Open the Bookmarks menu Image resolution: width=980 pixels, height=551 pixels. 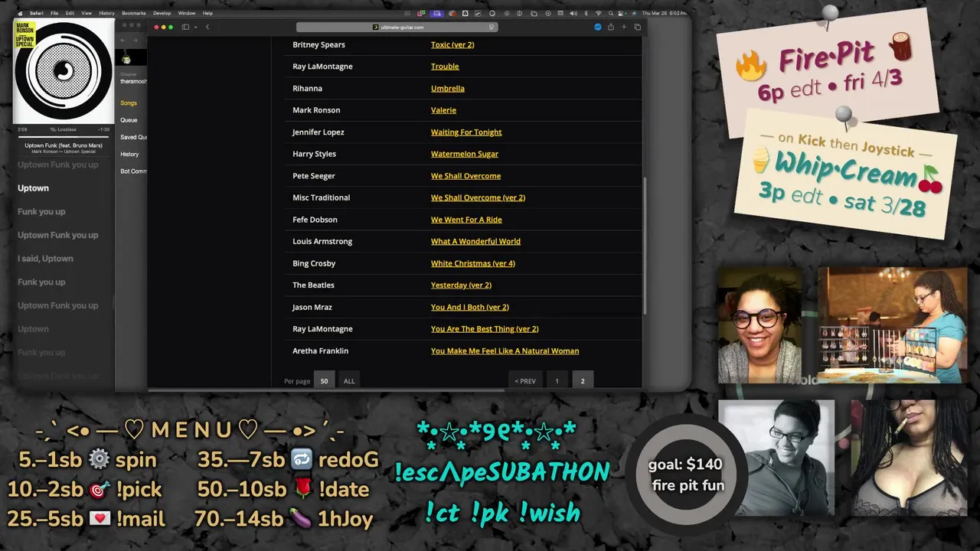click(x=133, y=13)
